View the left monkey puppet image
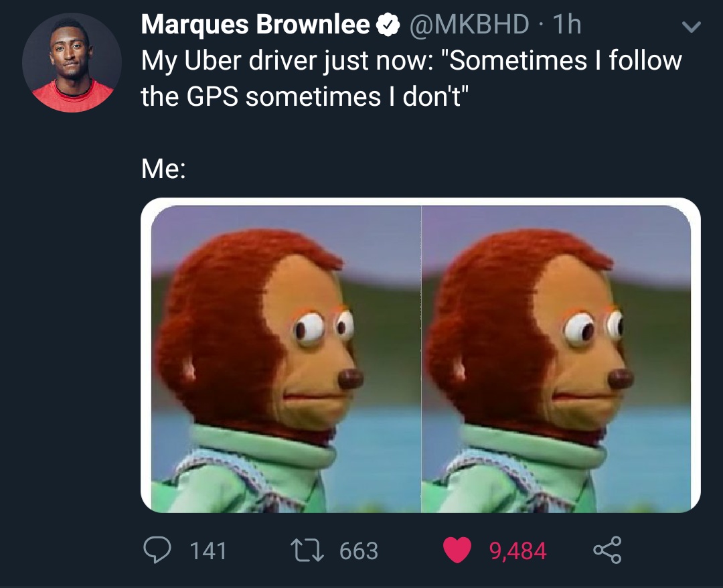 pyautogui.click(x=286, y=359)
